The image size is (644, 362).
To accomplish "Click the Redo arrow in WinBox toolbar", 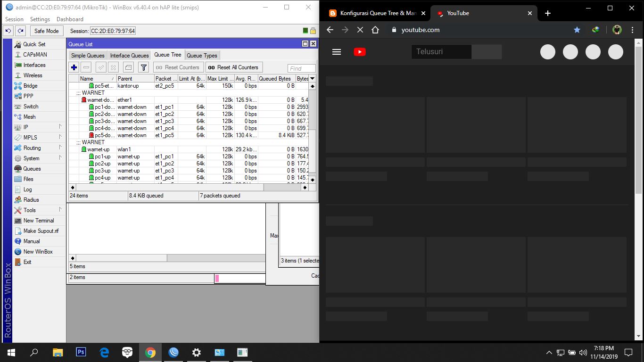I will (x=20, y=31).
